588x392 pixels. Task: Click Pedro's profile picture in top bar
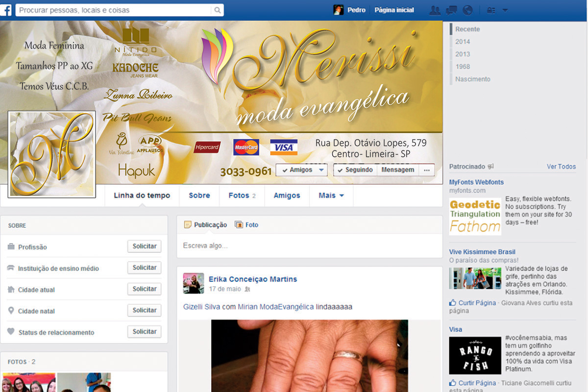pyautogui.click(x=339, y=10)
